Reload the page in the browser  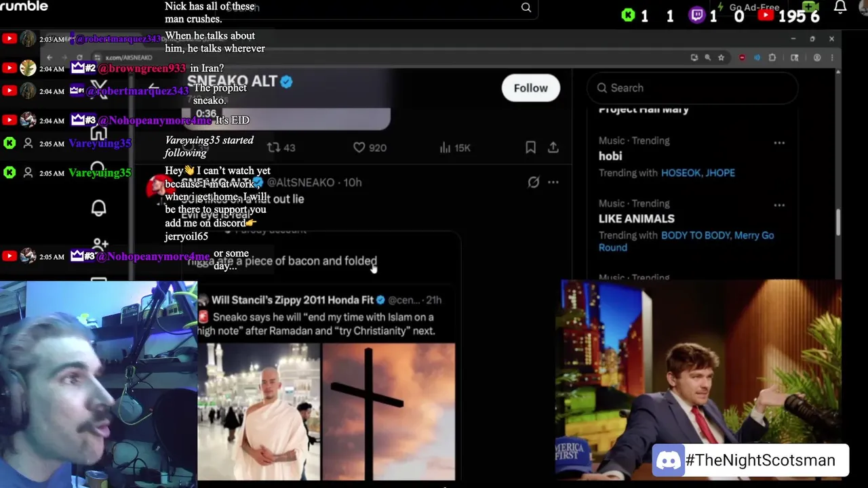click(x=80, y=58)
